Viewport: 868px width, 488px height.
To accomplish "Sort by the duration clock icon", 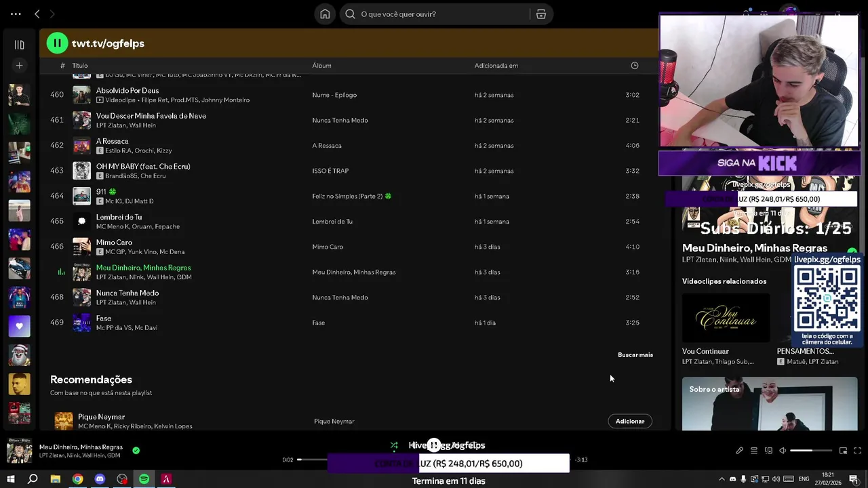I will pos(635,66).
